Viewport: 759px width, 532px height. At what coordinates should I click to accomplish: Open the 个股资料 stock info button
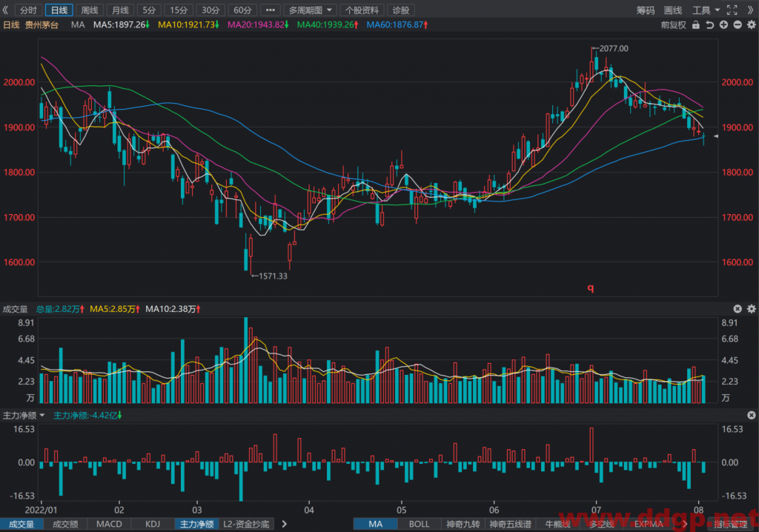point(362,10)
